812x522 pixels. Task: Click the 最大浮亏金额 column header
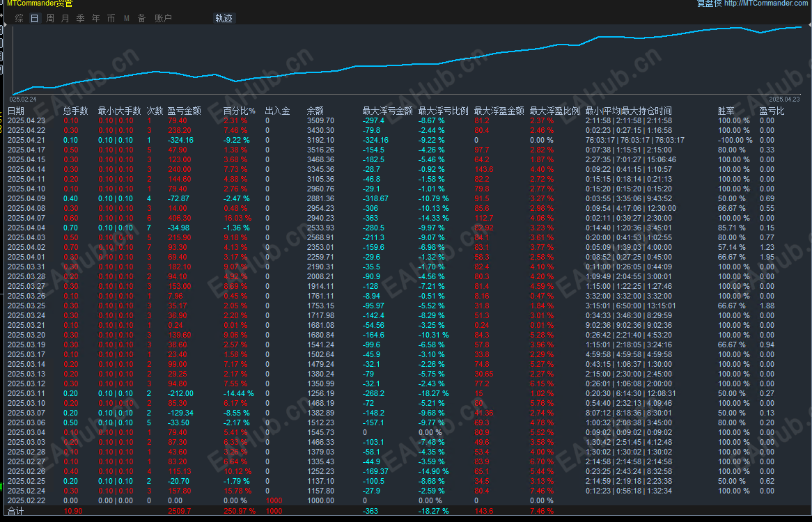[388, 111]
